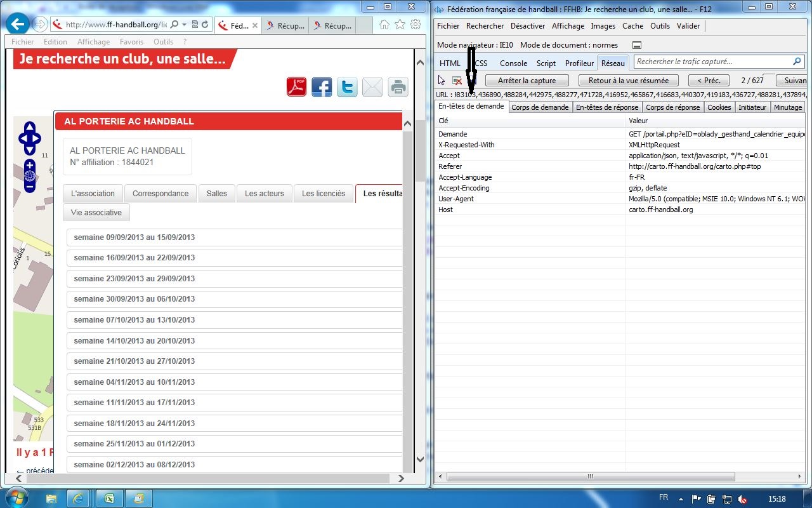Click the compatibility view icon in address bar
Viewport: 812px width, 508px height.
[x=195, y=25]
